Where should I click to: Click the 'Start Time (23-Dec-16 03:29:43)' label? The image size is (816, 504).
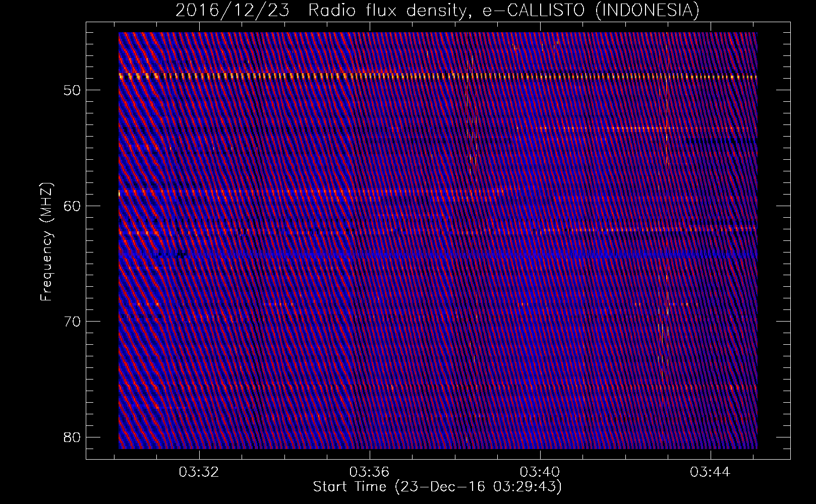[x=437, y=487]
